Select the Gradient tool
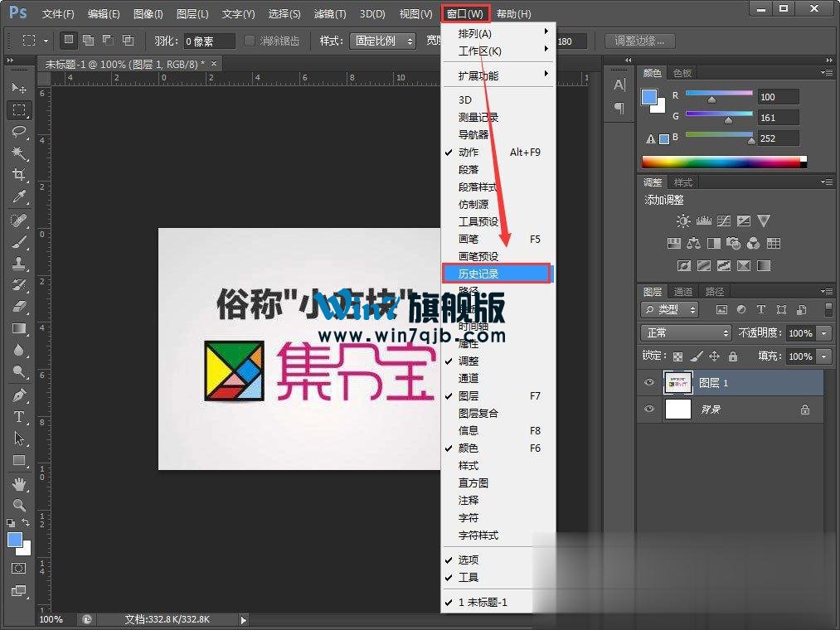 tap(19, 328)
